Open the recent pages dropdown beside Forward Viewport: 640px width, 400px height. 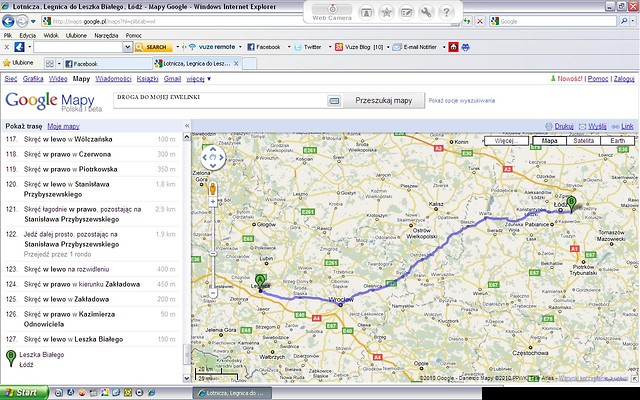tap(33, 21)
